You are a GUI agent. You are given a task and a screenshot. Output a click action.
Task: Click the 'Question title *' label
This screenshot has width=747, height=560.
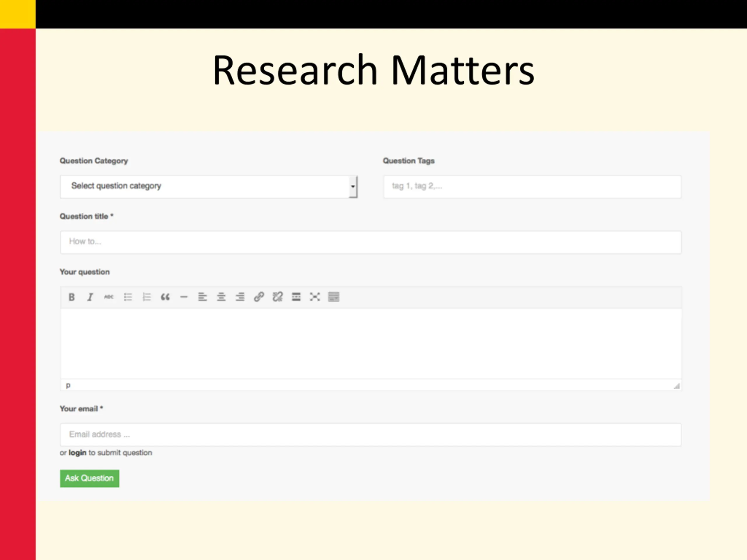[x=86, y=216]
